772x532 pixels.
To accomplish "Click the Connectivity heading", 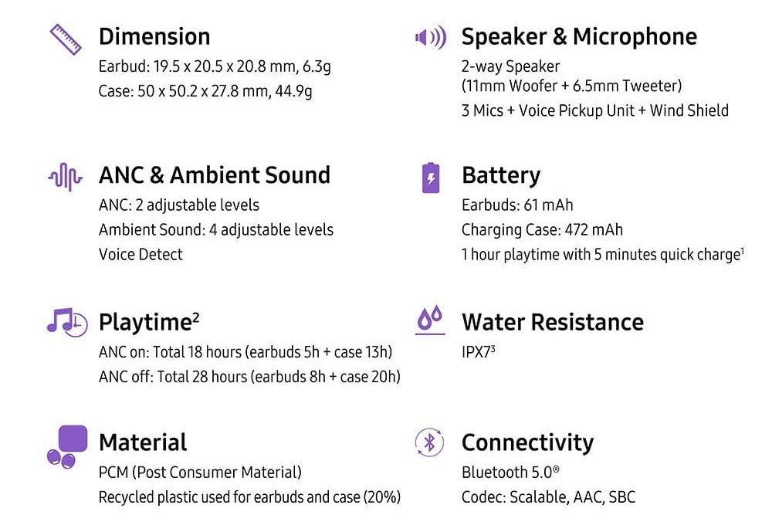I will pyautogui.click(x=527, y=442).
